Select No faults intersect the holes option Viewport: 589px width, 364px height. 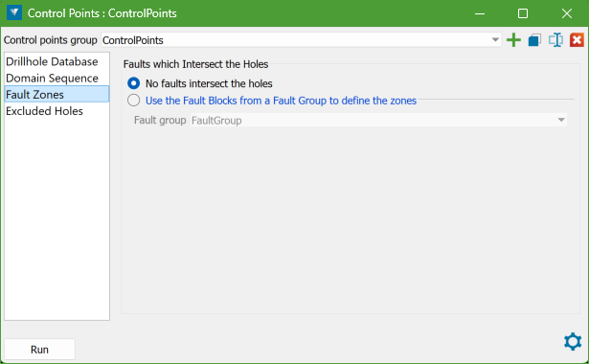[x=133, y=83]
